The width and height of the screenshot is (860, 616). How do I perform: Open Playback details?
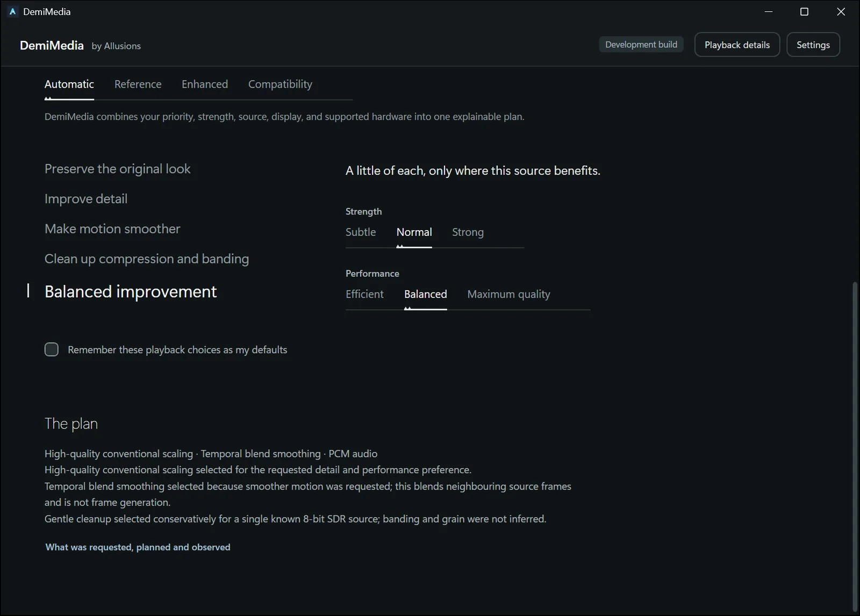click(x=737, y=45)
